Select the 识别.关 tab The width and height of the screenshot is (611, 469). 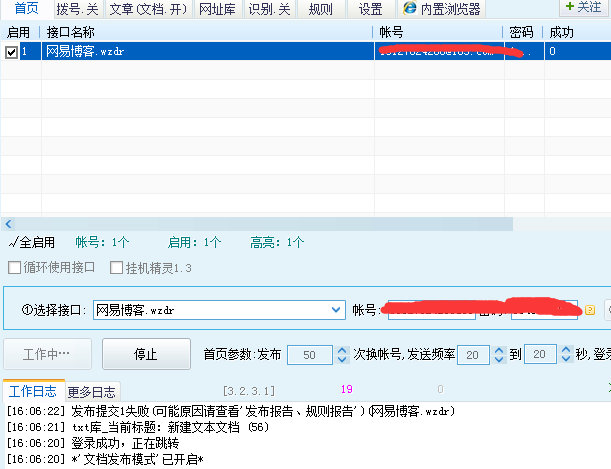point(269,9)
